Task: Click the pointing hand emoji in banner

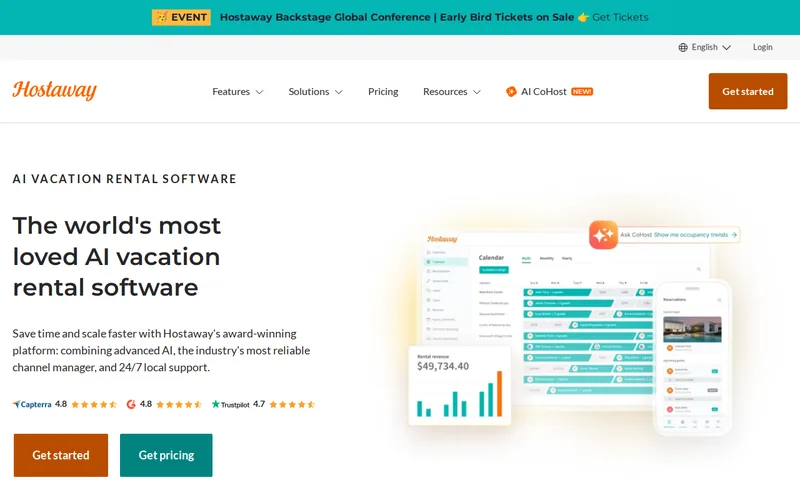Action: coord(583,18)
